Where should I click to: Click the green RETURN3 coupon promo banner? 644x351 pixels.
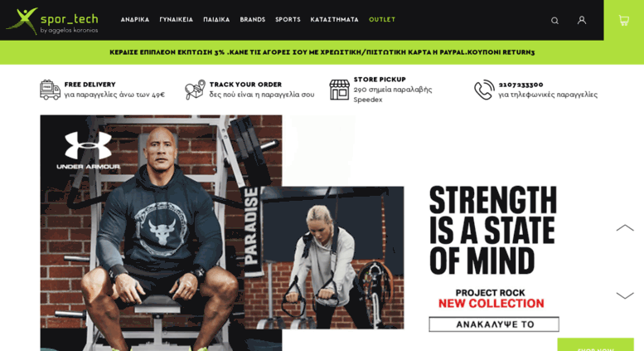click(x=322, y=52)
